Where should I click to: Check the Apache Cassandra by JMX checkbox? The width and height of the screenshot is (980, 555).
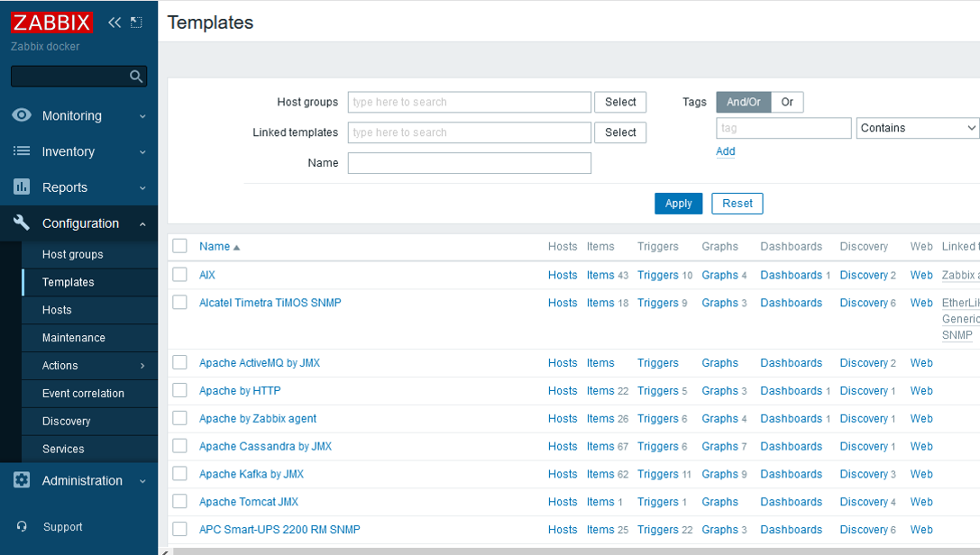pyautogui.click(x=180, y=446)
